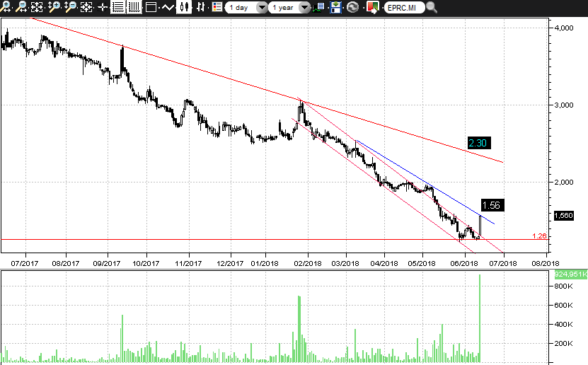Click the 1,560 current price axis marker
Screen dimensions: 588x365
tap(564, 215)
